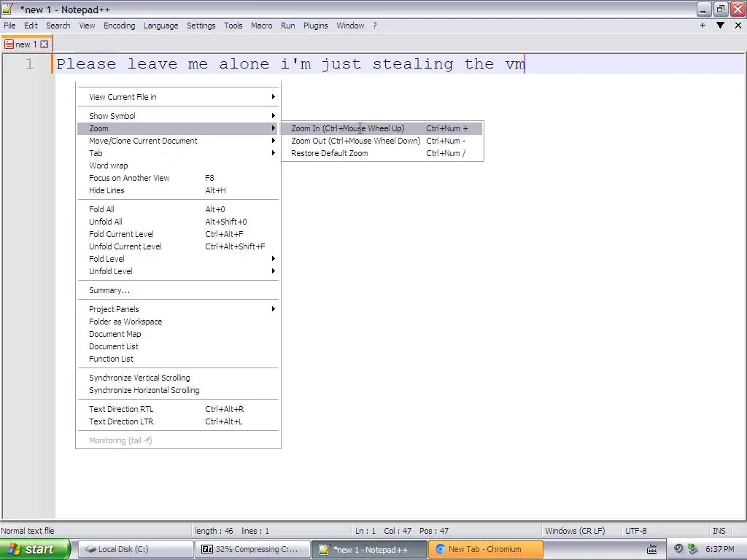Select the Zoom menu entry
Screen dimensions: 747x560
[x=178, y=128]
